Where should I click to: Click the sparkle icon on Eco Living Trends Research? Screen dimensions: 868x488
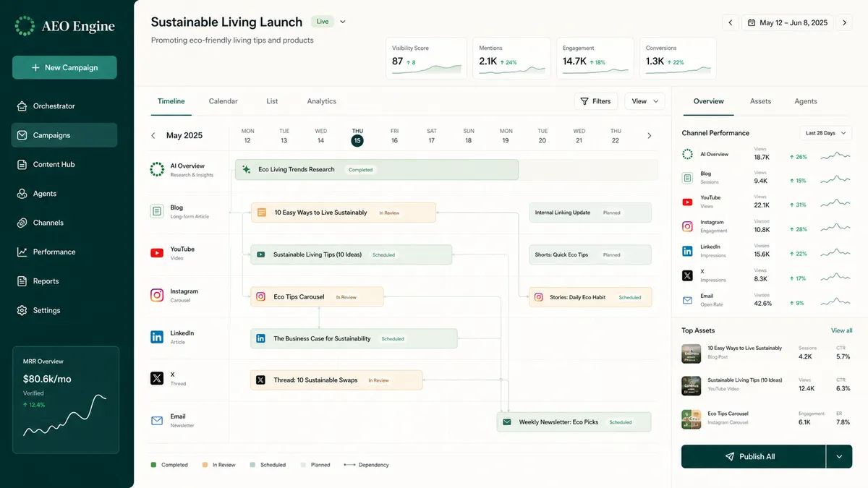point(246,169)
